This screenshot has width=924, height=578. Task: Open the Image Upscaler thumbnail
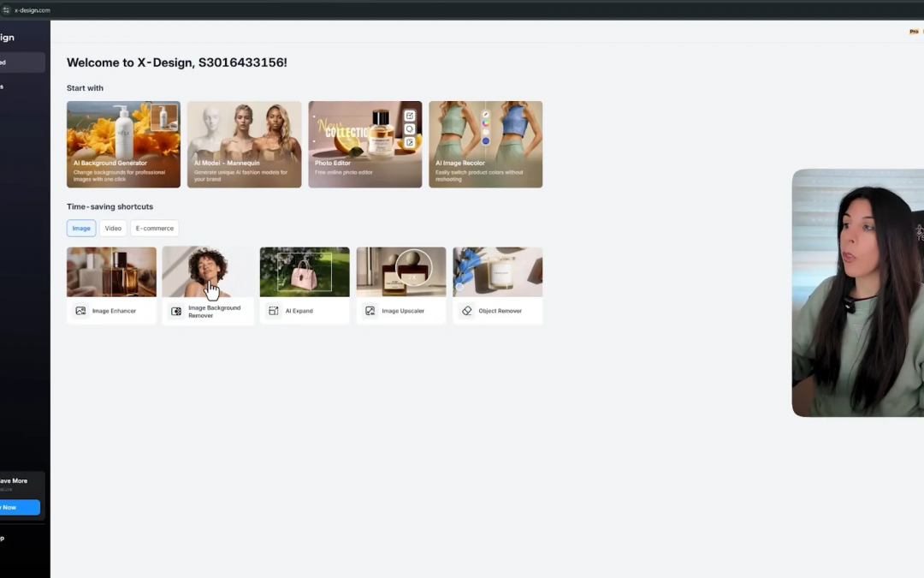(x=401, y=272)
